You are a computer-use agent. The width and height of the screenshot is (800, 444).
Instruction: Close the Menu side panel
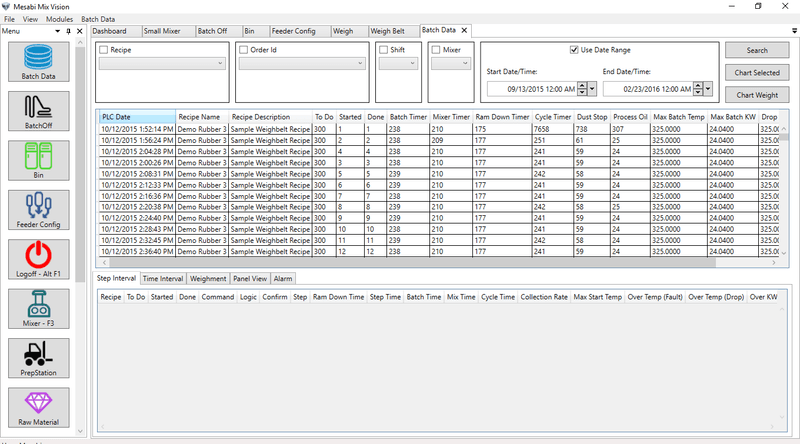pyautogui.click(x=80, y=31)
